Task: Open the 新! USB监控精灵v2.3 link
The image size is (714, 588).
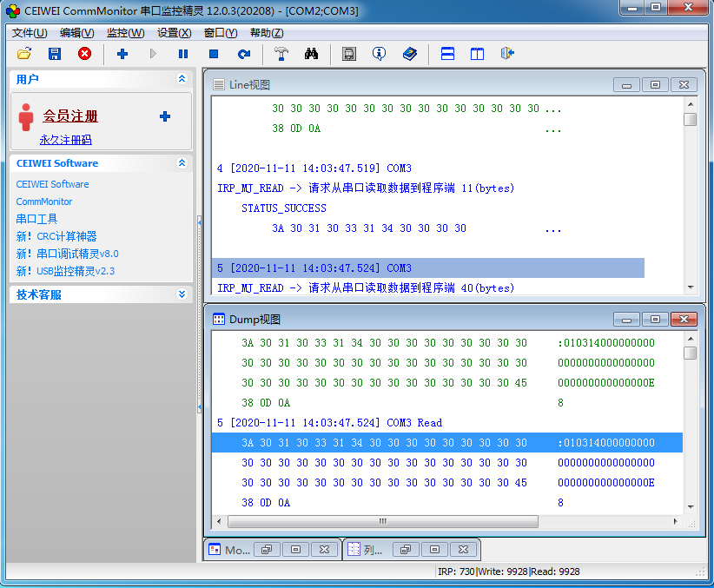Action: pyautogui.click(x=65, y=271)
